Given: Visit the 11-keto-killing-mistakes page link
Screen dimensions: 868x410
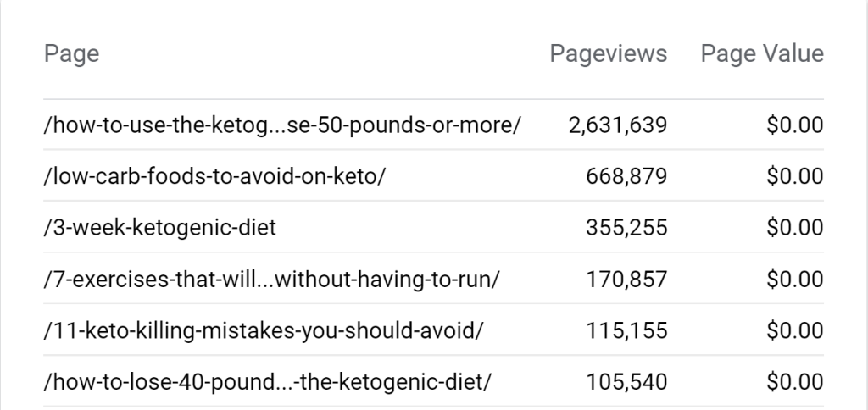Looking at the screenshot, I should pyautogui.click(x=264, y=330).
